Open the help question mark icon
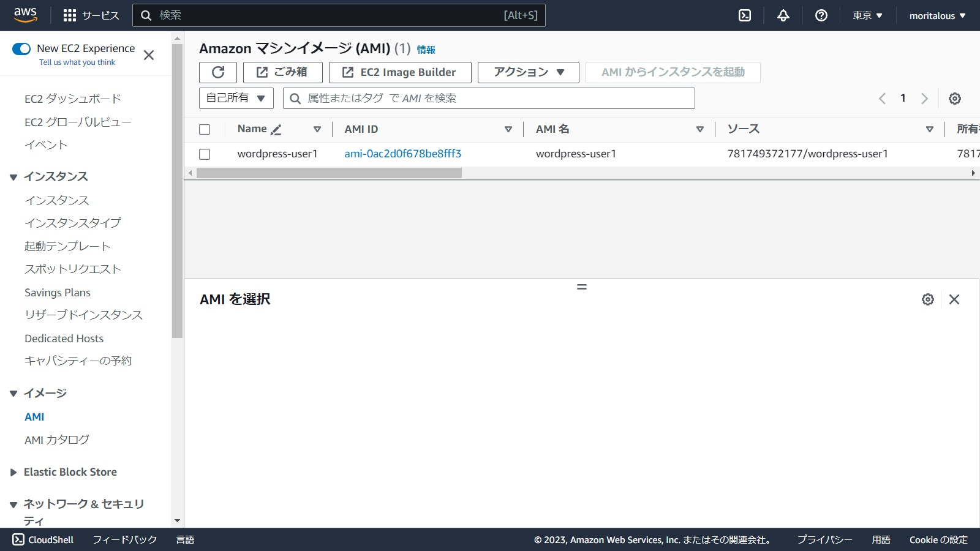The width and height of the screenshot is (980, 551). pyautogui.click(x=821, y=15)
